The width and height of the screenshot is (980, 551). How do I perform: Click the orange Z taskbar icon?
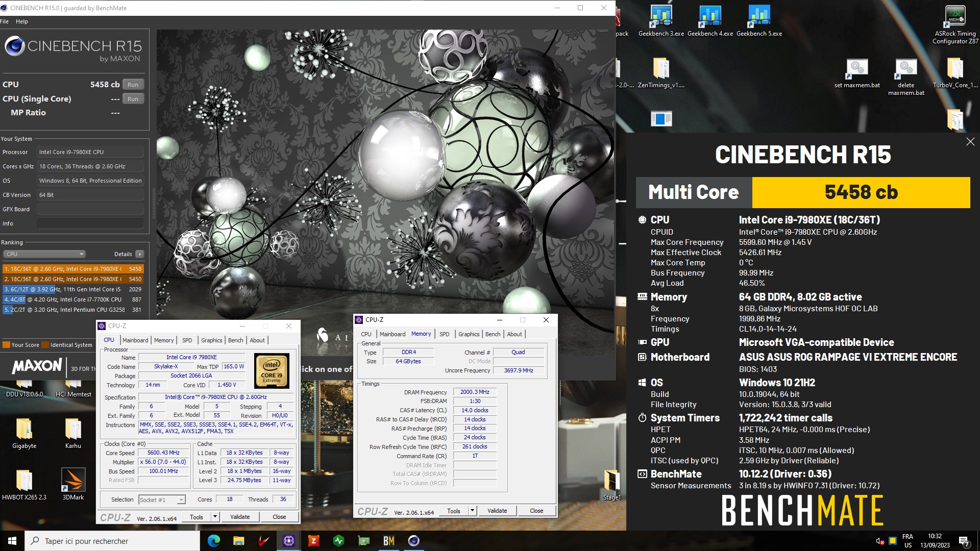click(313, 541)
